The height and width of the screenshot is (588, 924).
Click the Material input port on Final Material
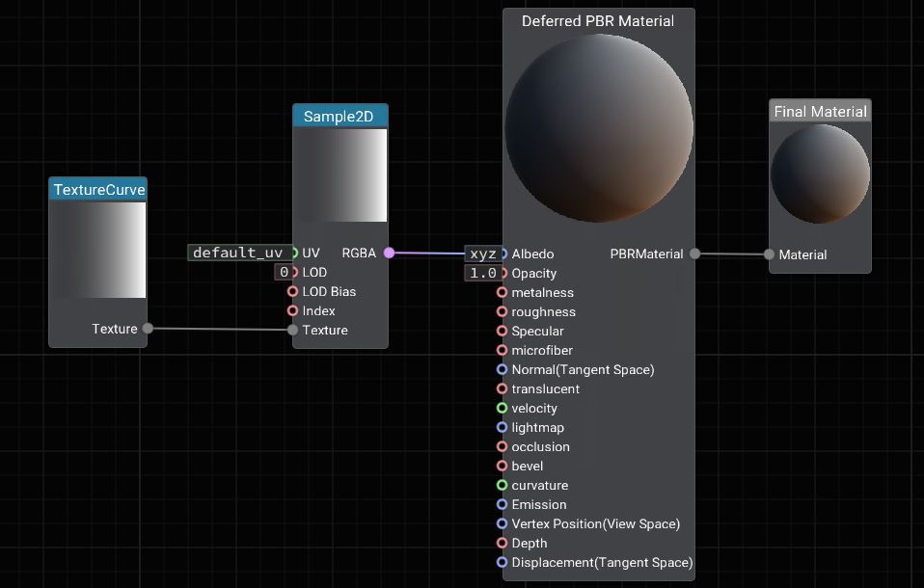tap(769, 254)
